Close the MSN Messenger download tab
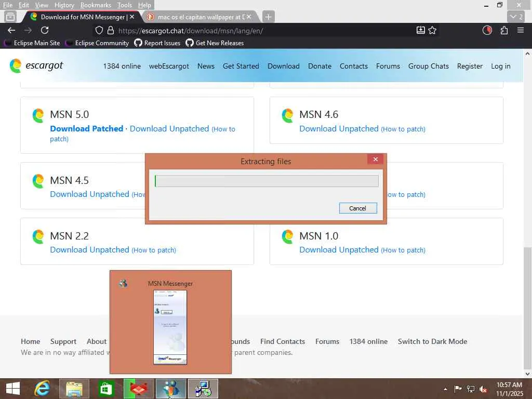This screenshot has width=532, height=399. coord(132,17)
